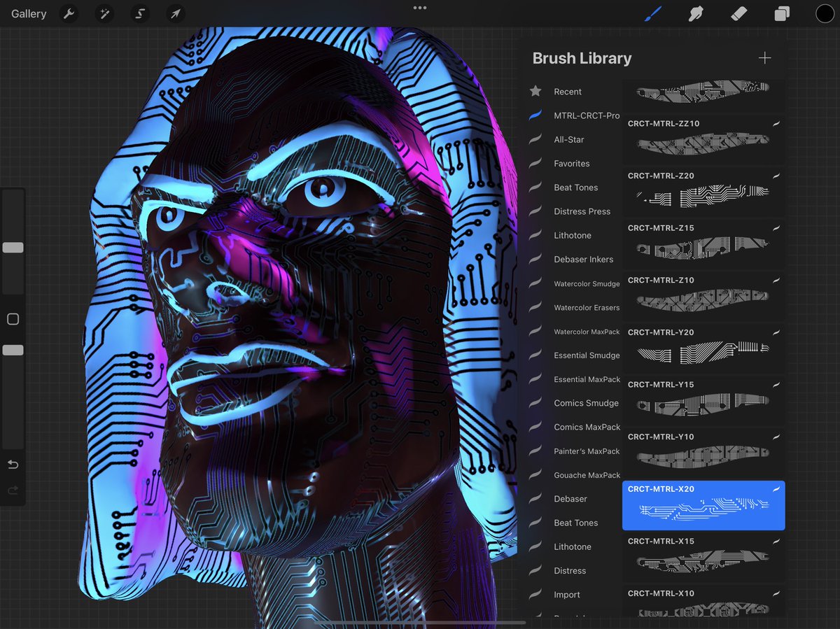840x629 pixels.
Task: Return to Gallery
Action: tap(29, 13)
